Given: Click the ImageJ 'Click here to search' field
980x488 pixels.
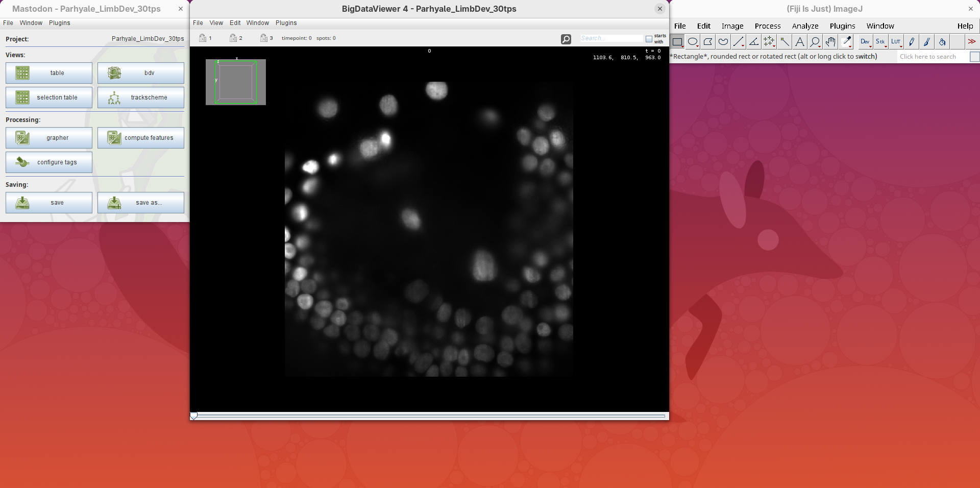Looking at the screenshot, I should [x=932, y=57].
